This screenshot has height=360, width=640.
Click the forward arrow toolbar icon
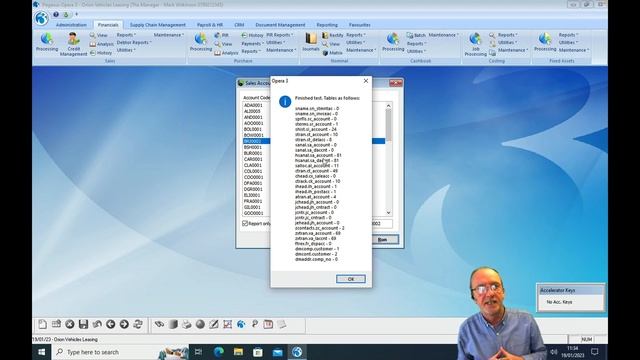(124, 324)
